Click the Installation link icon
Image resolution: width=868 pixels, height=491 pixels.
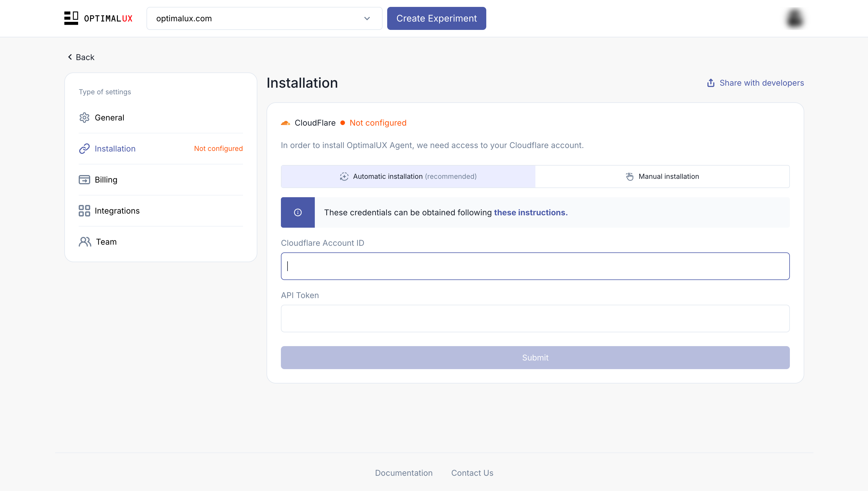pyautogui.click(x=84, y=149)
